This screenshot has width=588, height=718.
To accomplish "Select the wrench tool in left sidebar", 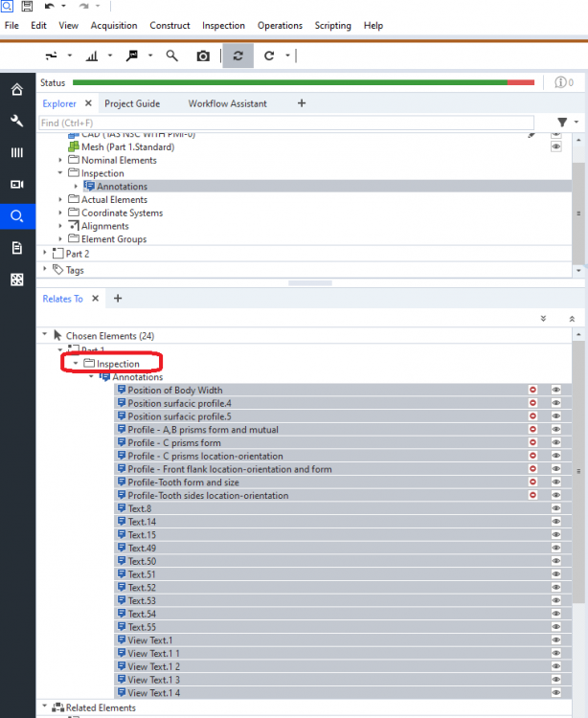I will [x=16, y=122].
